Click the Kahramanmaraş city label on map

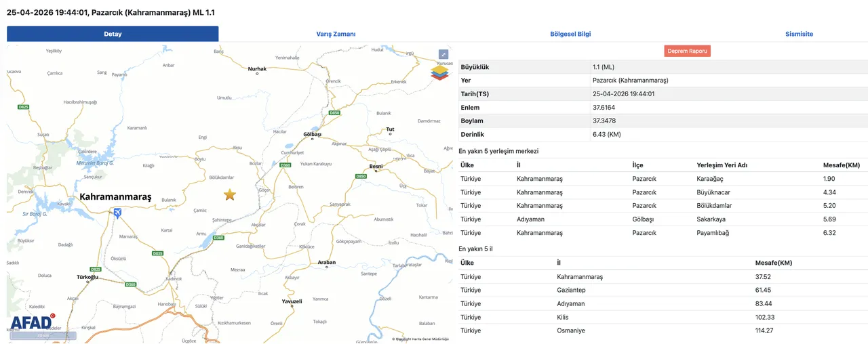click(x=115, y=197)
